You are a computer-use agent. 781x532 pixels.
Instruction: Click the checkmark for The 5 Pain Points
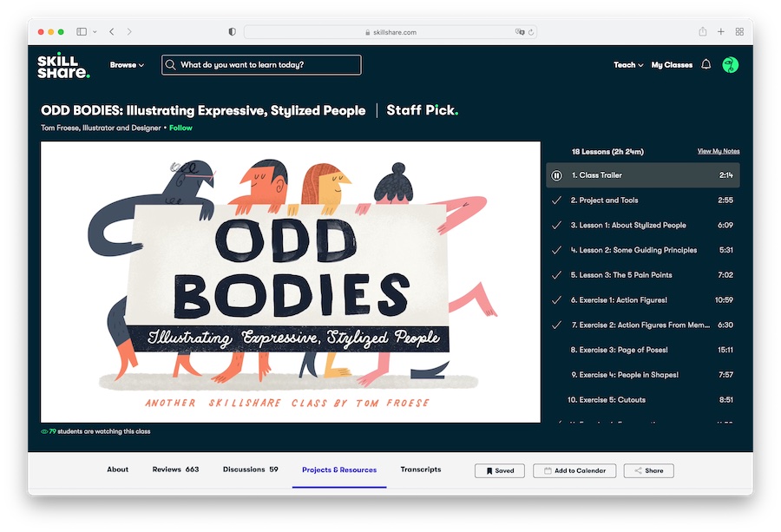pyautogui.click(x=556, y=275)
